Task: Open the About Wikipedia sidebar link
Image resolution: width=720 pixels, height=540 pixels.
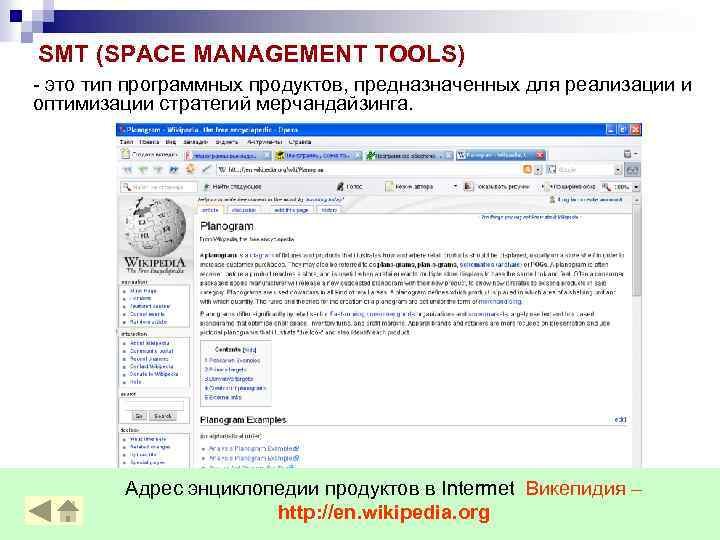Action: pyautogui.click(x=149, y=343)
